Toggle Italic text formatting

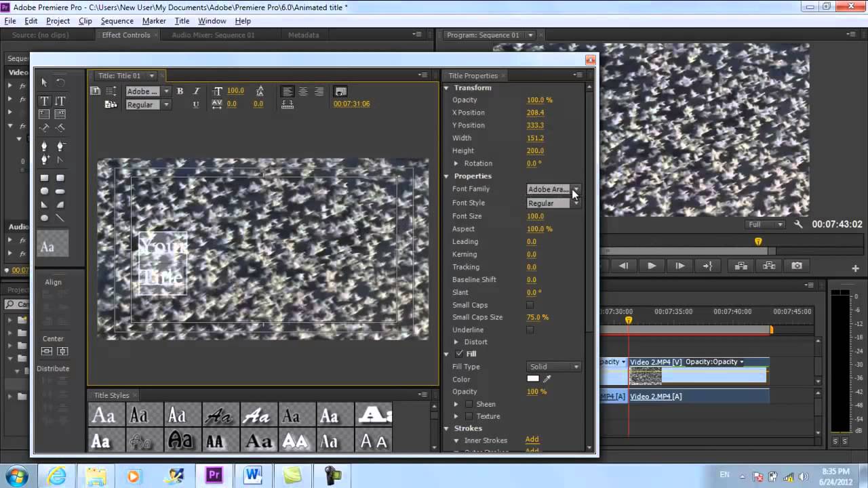tap(196, 91)
